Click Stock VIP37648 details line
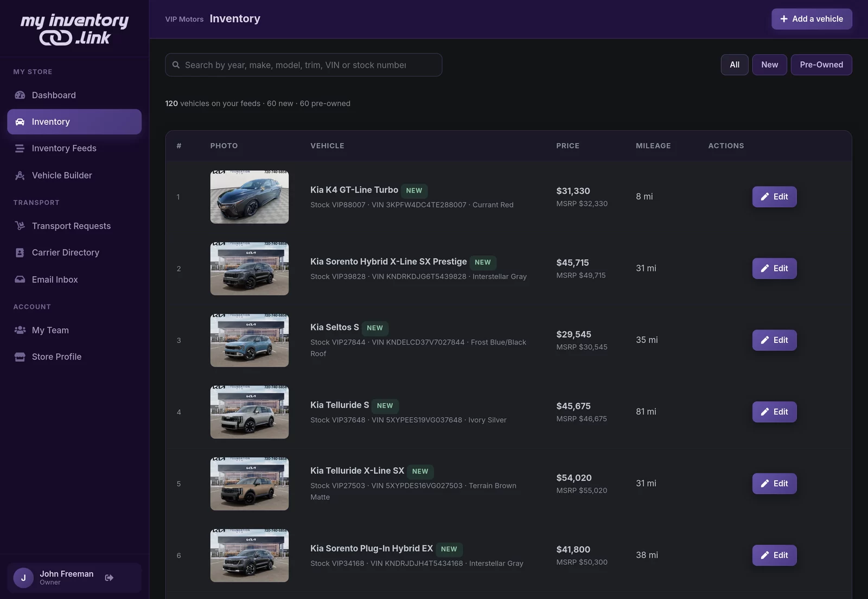 (x=408, y=420)
